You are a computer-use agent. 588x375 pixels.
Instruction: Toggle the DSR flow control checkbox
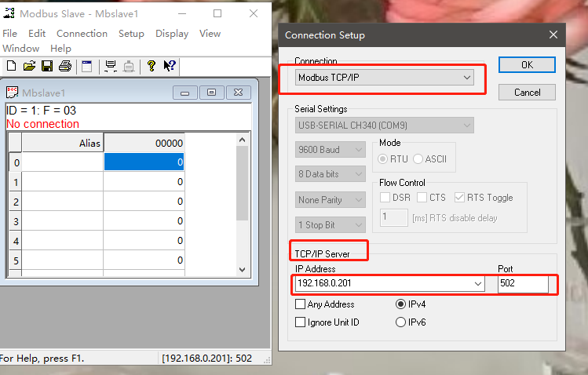click(385, 198)
